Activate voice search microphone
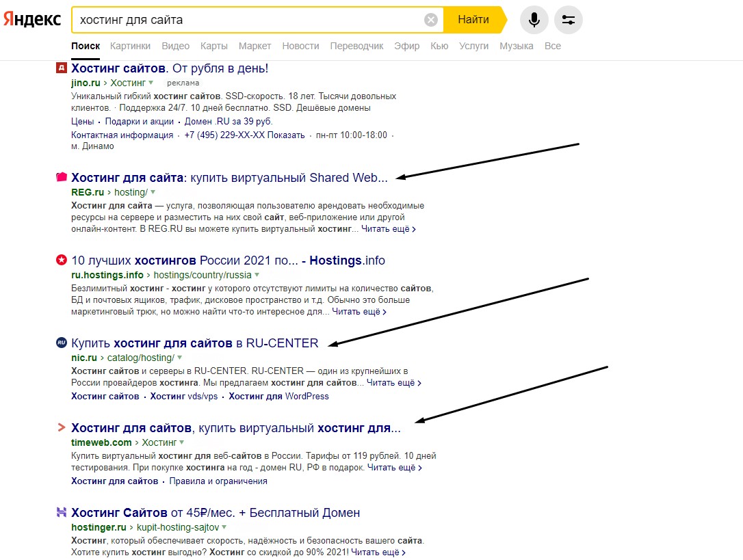 (534, 20)
